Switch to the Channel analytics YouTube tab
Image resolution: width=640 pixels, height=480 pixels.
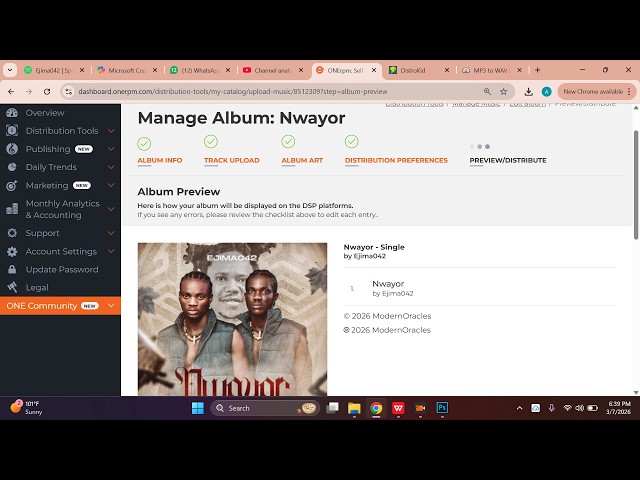click(x=273, y=70)
